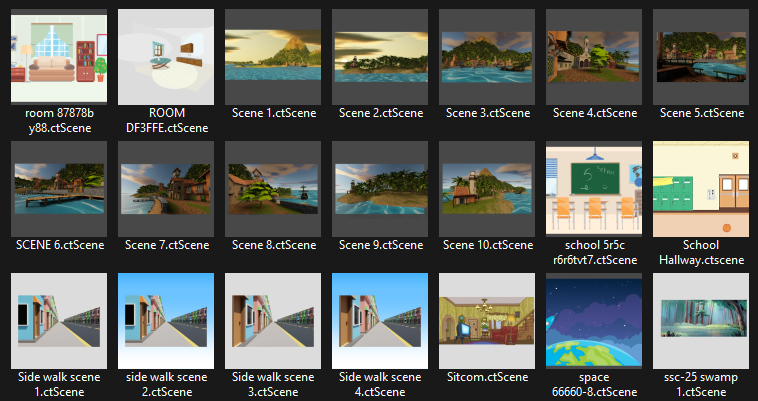Choose the Sitcom.ctScene living room thumbnail
The height and width of the screenshot is (401, 758).
[487, 320]
